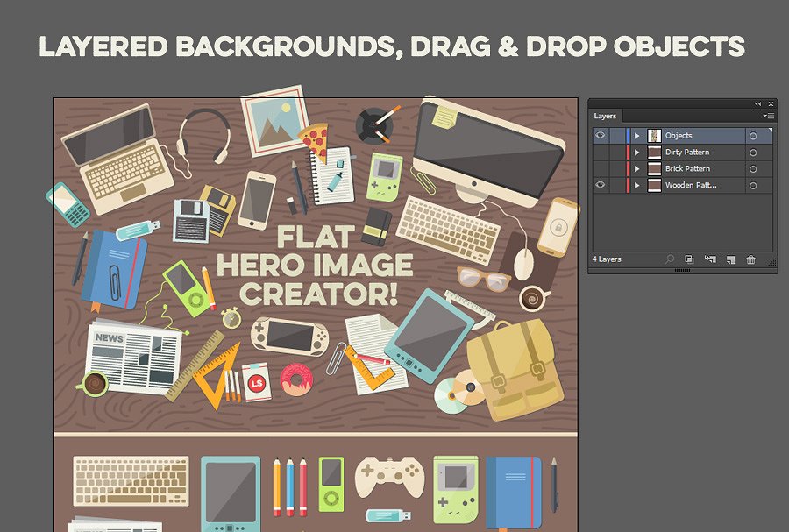Hide the Wooden Pattern layer
Image resolution: width=789 pixels, height=532 pixels.
[601, 186]
